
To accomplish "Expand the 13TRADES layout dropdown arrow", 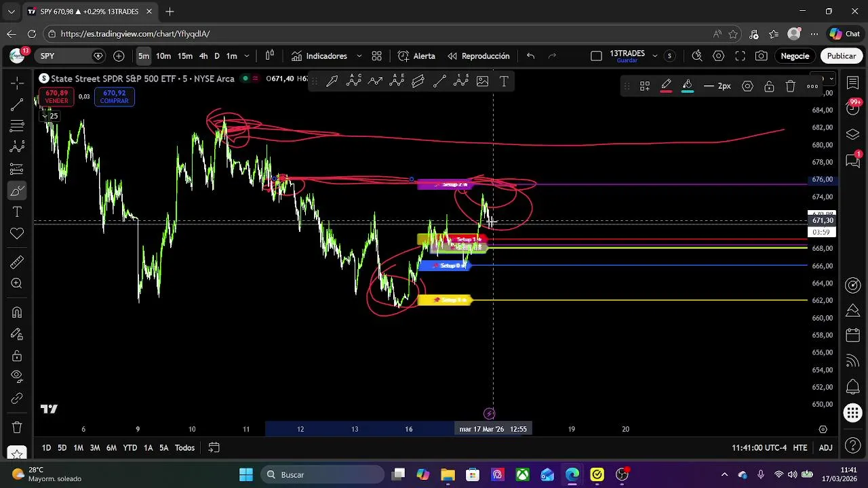I will coord(654,55).
